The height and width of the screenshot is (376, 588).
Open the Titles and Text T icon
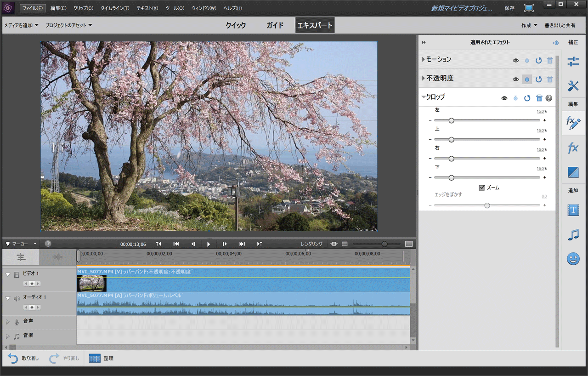573,210
